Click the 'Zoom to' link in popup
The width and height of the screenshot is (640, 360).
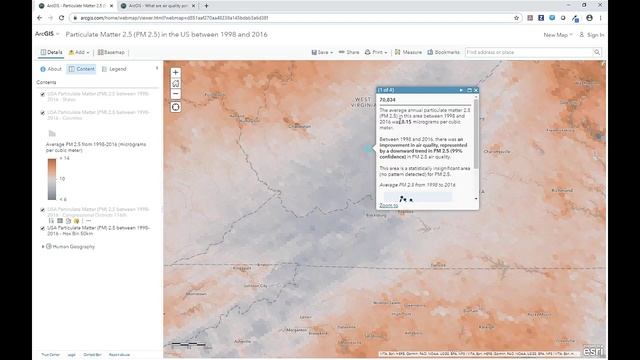[x=389, y=205]
